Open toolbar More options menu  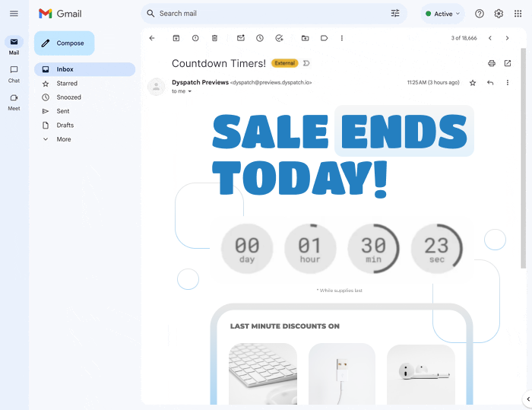coord(342,38)
